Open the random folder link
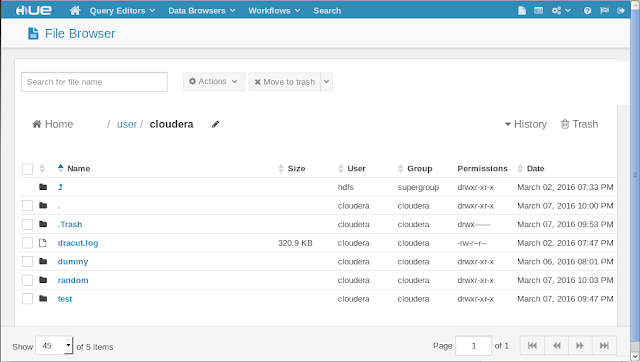640x362 pixels. coord(73,280)
